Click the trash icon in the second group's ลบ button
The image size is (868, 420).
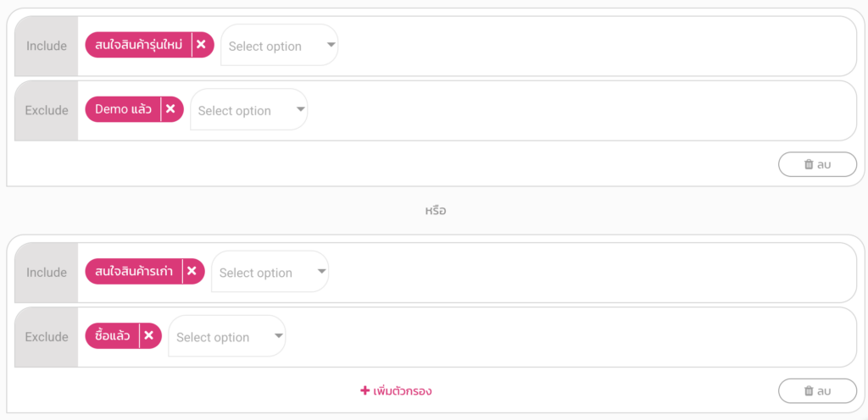tap(808, 390)
